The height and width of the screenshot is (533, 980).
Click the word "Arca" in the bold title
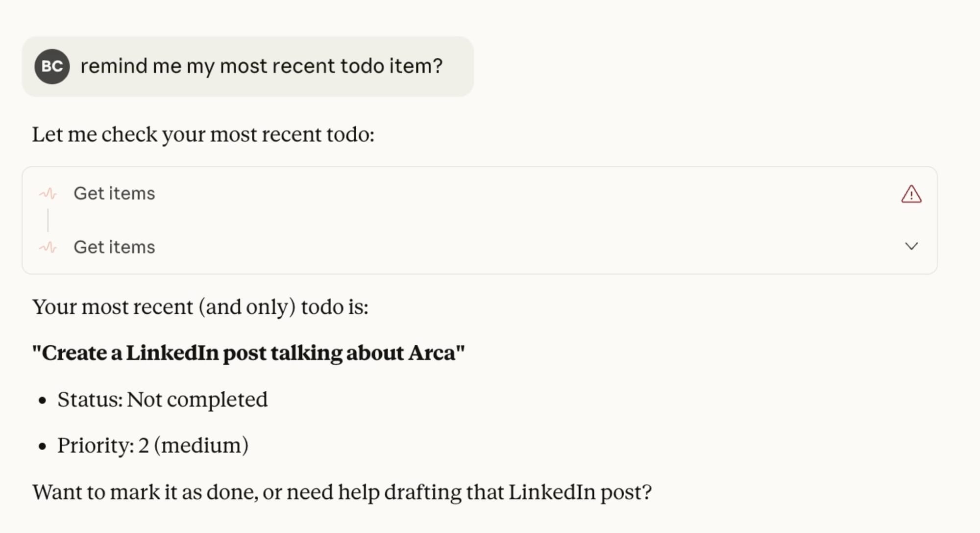(x=432, y=353)
